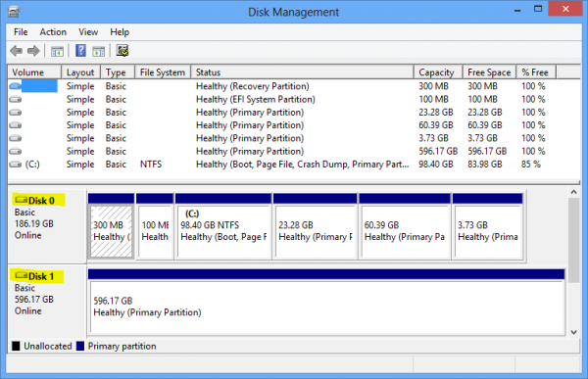
Task: Maximize the Disk Management window
Action: click(x=538, y=9)
